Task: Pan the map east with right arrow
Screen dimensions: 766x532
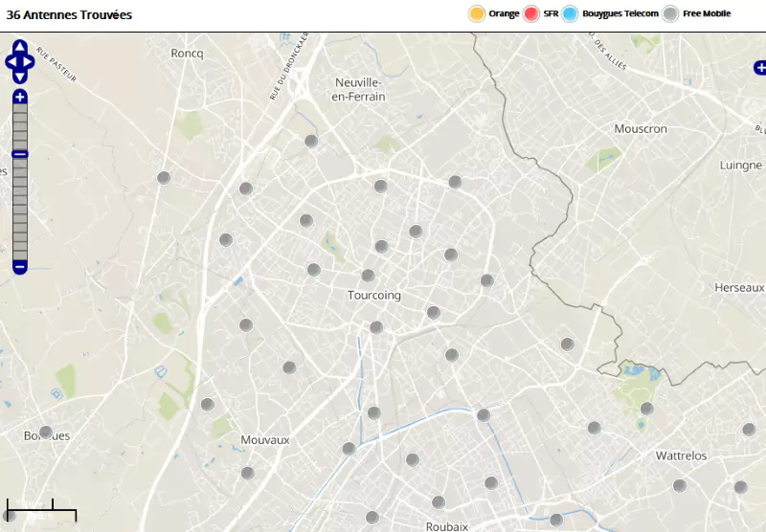Action: tap(31, 61)
